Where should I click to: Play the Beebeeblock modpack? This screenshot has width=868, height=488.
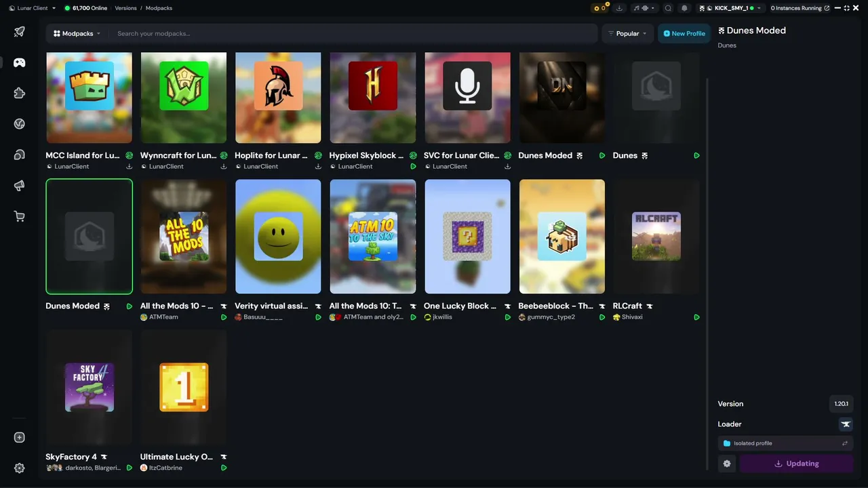[x=602, y=317]
